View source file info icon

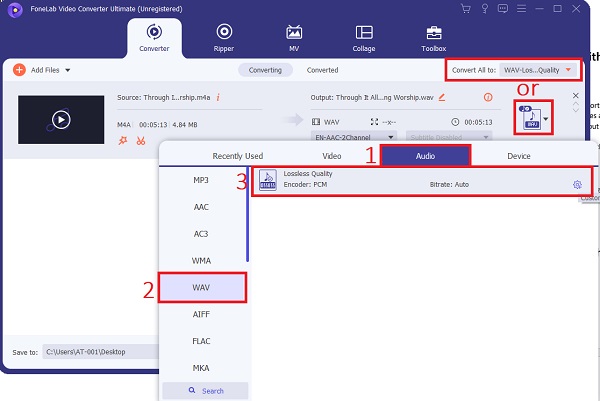click(218, 97)
